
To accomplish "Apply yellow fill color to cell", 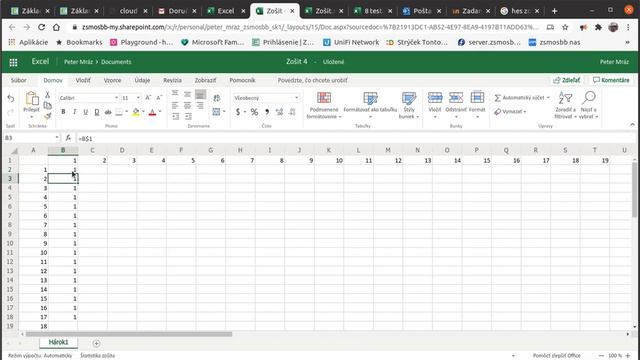I will click(x=136, y=112).
